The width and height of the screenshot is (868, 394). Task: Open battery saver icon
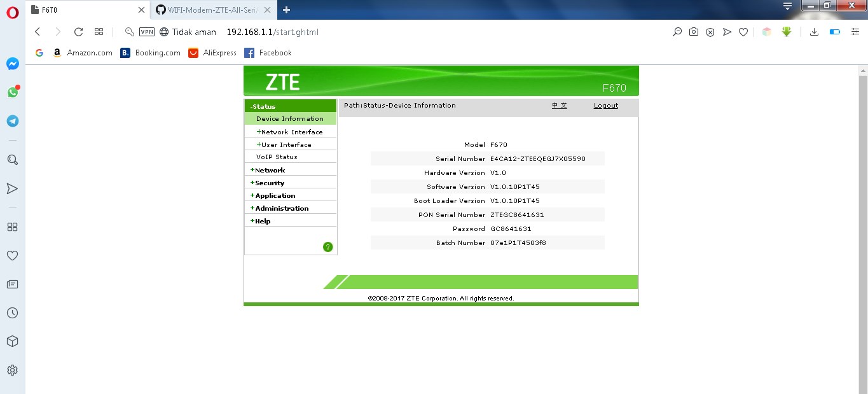coord(835,32)
